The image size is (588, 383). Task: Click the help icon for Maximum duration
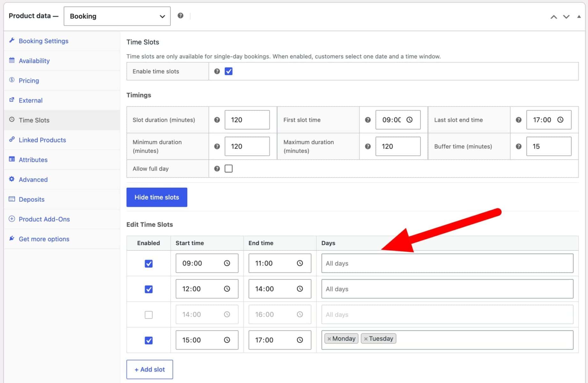tap(368, 146)
